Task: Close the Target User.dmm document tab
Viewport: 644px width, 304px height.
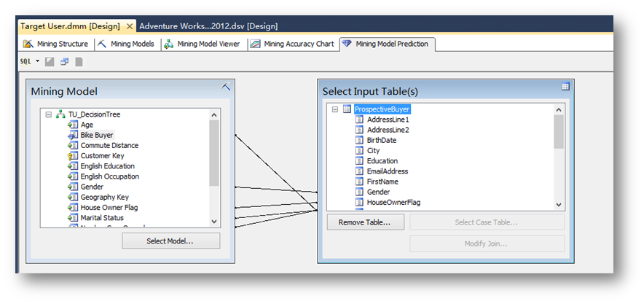Action: (x=130, y=26)
